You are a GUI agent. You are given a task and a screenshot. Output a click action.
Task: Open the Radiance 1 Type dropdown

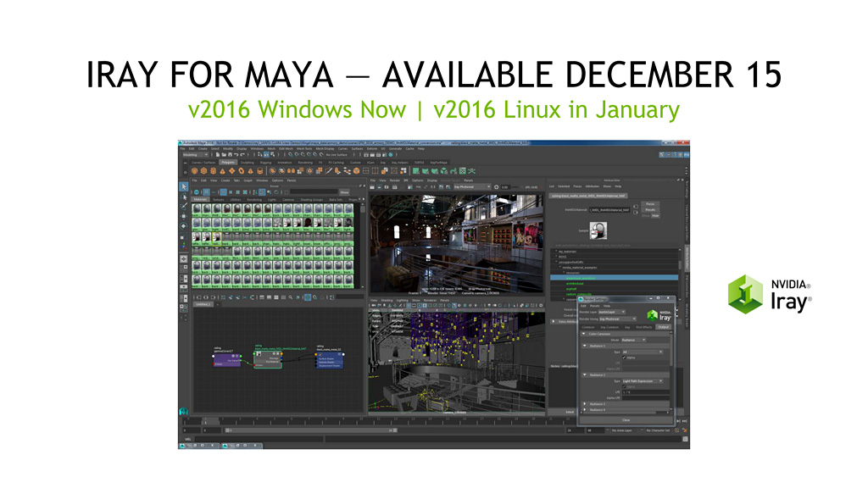(x=643, y=352)
